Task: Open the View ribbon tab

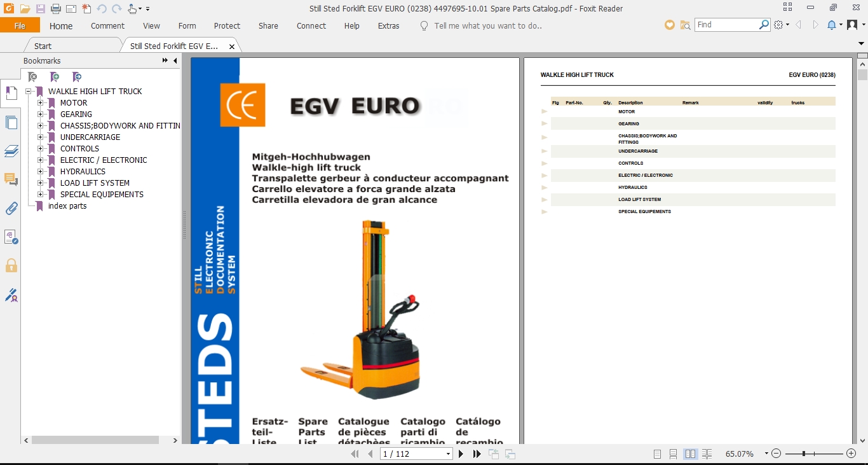Action: [x=151, y=26]
